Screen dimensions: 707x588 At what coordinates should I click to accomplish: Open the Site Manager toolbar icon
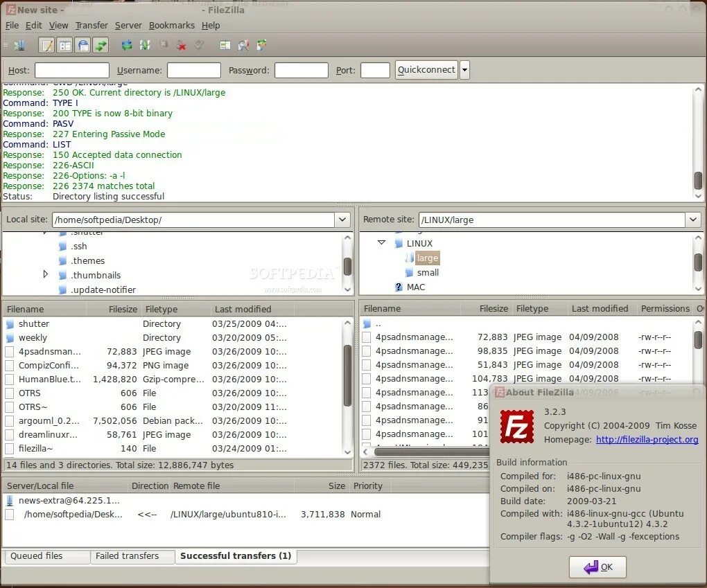pos(19,45)
